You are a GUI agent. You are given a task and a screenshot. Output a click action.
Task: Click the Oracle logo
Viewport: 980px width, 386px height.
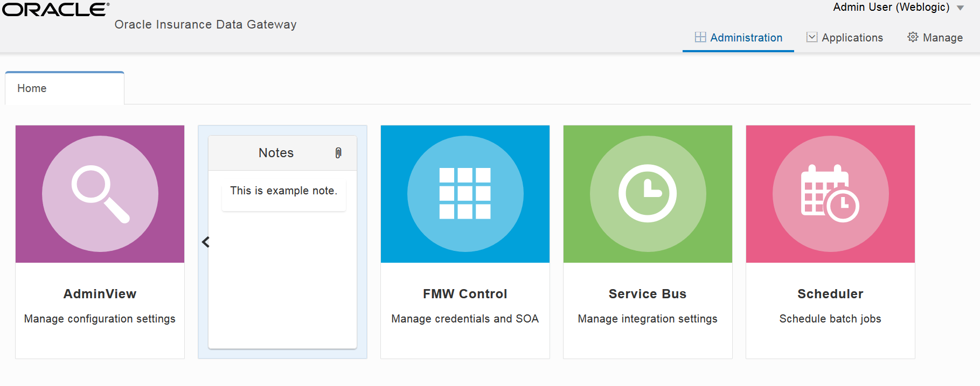[x=55, y=9]
